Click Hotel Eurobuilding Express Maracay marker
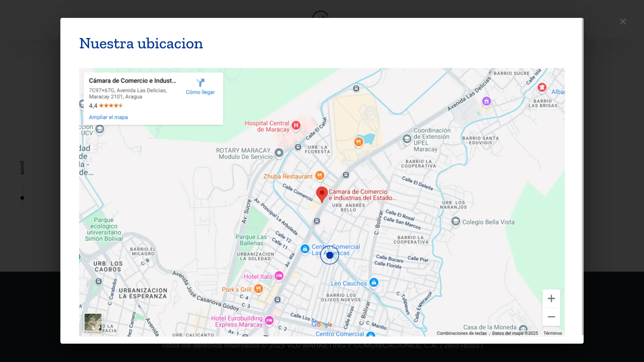 pos(269,320)
